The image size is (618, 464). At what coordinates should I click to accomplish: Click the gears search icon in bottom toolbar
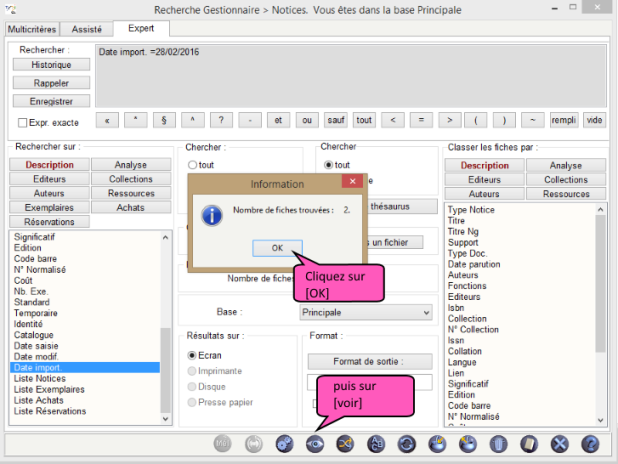[x=284, y=444]
